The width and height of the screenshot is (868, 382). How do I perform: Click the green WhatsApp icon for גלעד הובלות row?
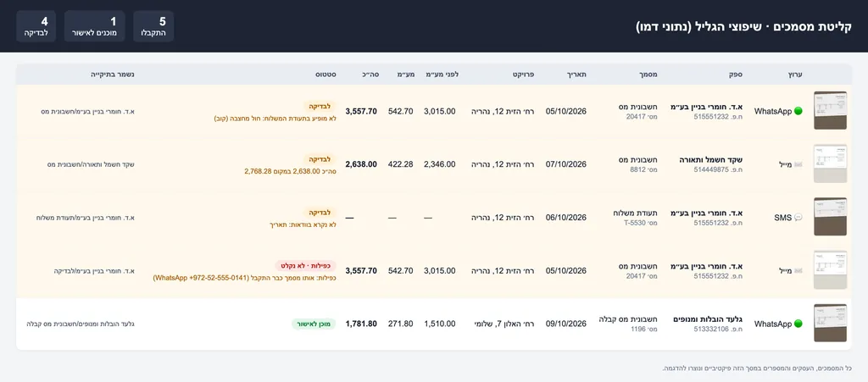(798, 324)
